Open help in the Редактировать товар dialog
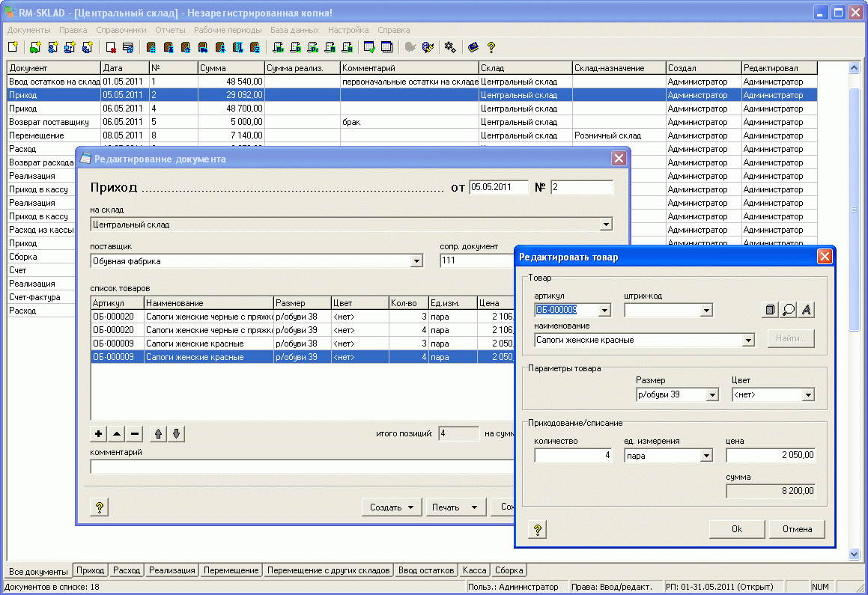Image resolution: width=868 pixels, height=595 pixels. [537, 529]
